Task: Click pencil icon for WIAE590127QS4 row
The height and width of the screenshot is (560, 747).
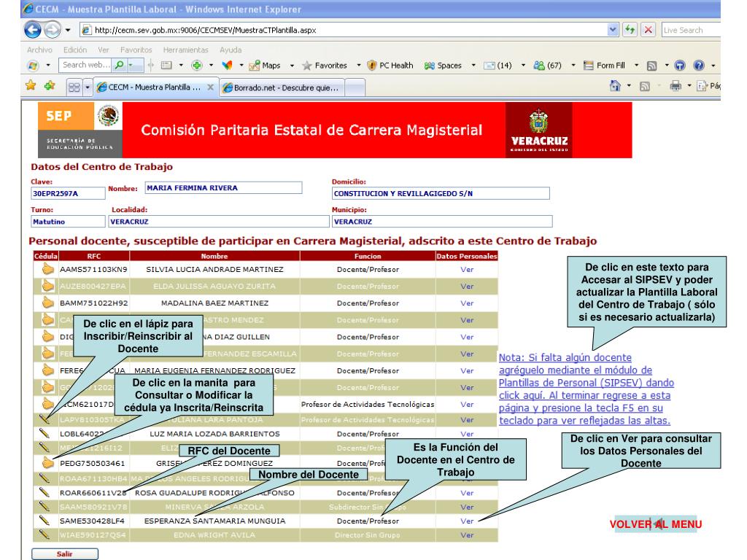Action: [x=44, y=534]
